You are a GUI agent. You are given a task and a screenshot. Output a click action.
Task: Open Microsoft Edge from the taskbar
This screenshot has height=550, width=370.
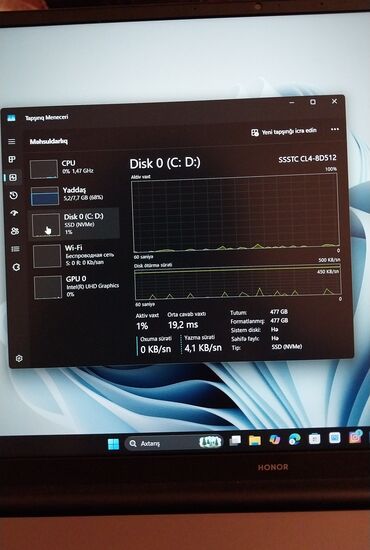(295, 439)
